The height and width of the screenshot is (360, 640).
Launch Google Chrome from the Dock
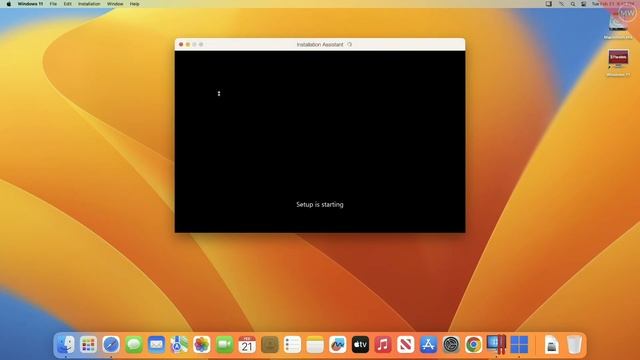pyautogui.click(x=473, y=345)
